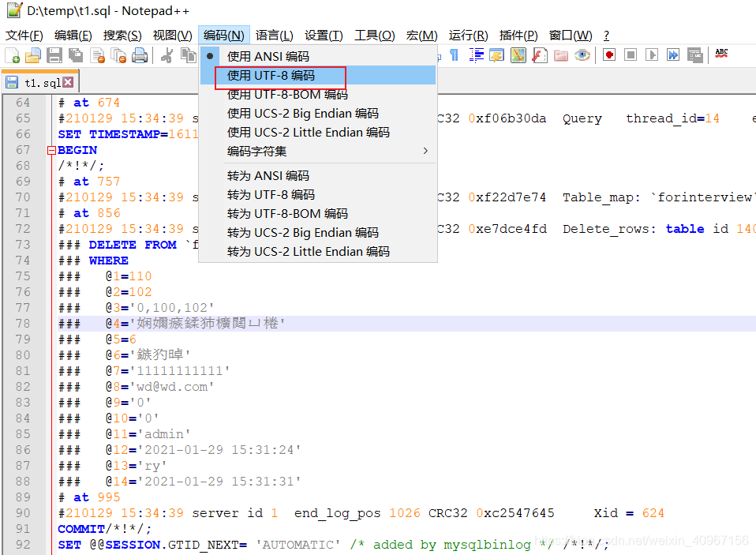756x555 pixels.
Task: Click the ABC spell check icon
Action: pyautogui.click(x=722, y=54)
